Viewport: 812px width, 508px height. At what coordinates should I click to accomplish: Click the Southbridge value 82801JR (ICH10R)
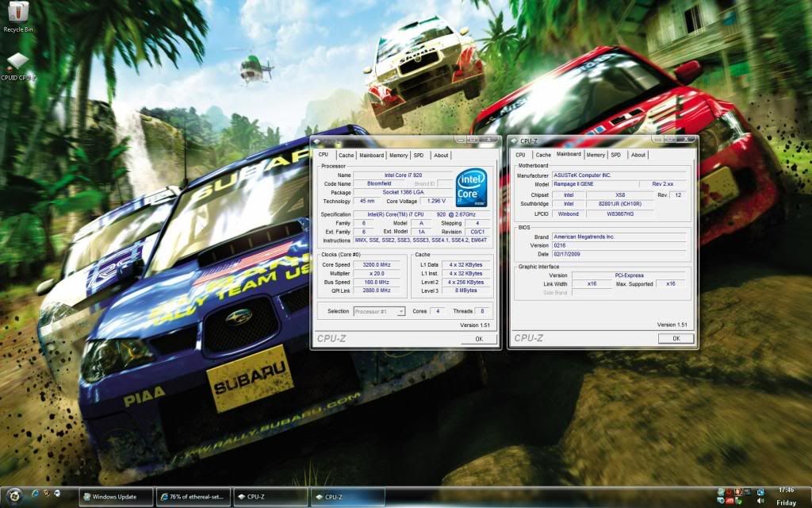click(620, 204)
